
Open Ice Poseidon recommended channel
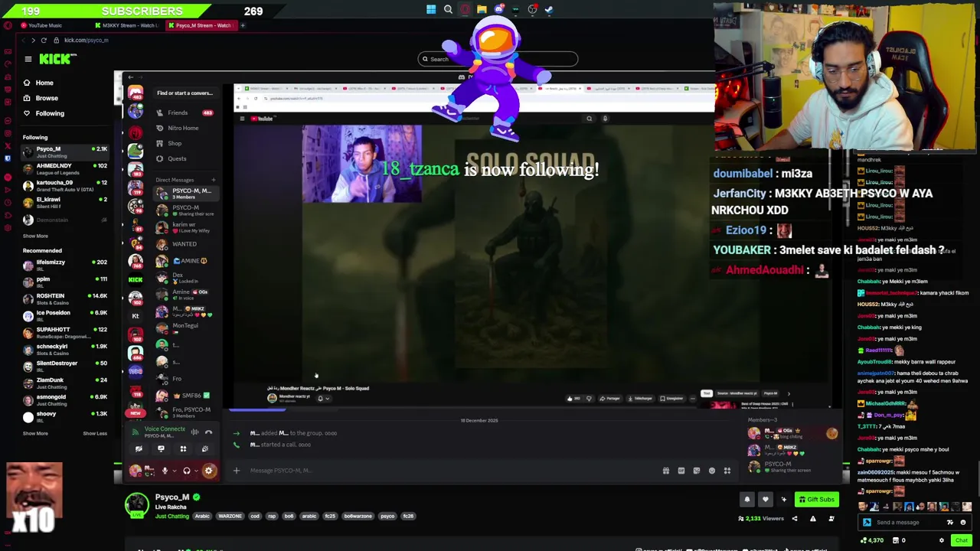pos(65,315)
